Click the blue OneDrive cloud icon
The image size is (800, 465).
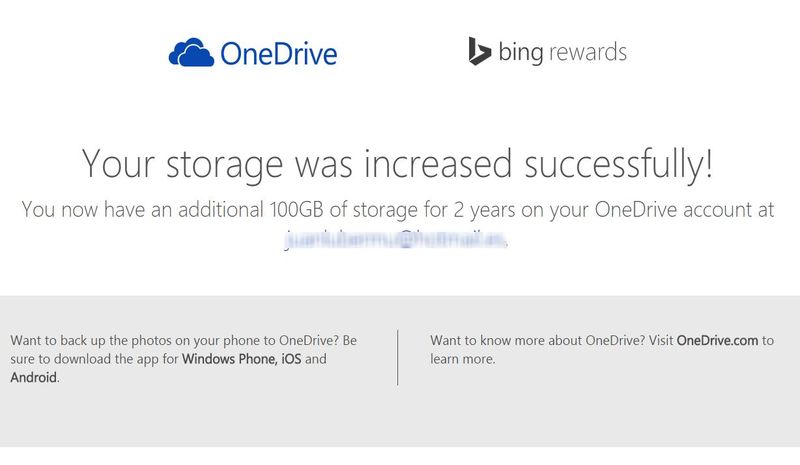point(191,53)
